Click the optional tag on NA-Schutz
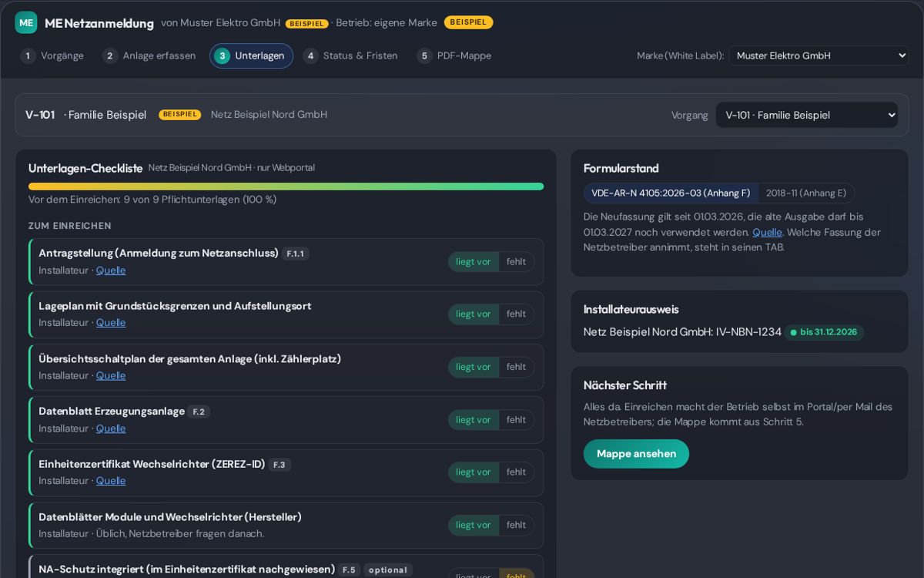This screenshot has width=924, height=578. [387, 570]
